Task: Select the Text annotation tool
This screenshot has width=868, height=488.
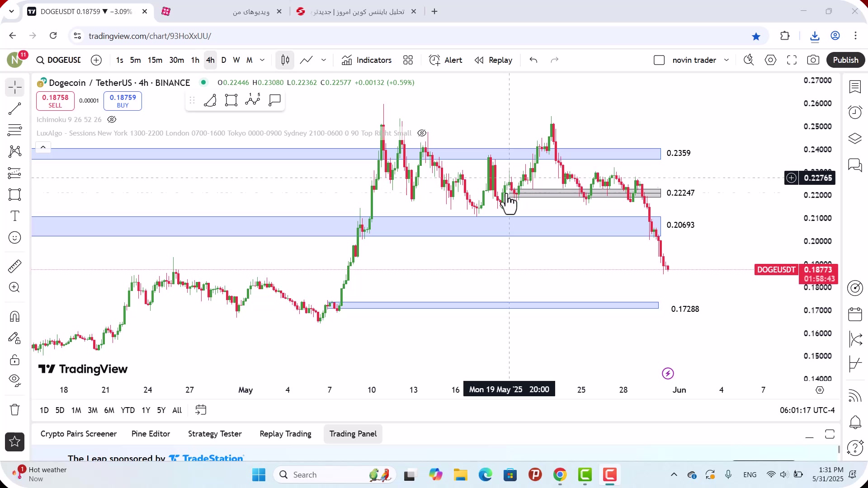Action: tap(15, 216)
